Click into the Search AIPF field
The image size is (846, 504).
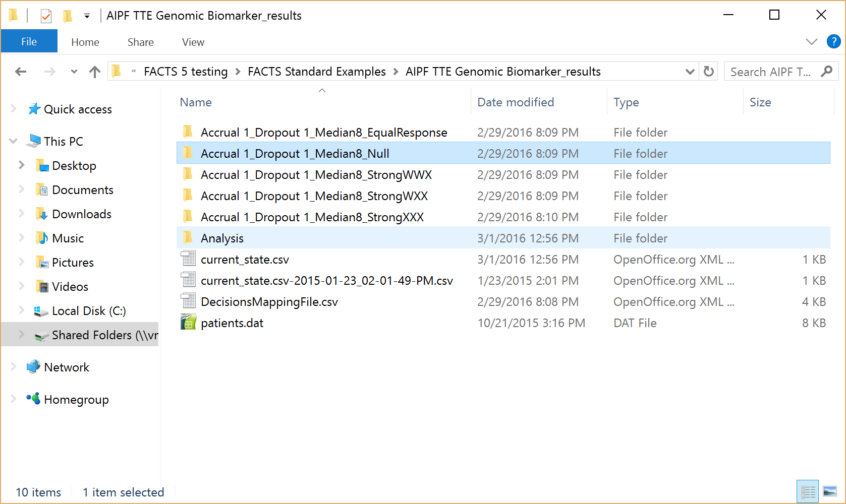click(772, 72)
